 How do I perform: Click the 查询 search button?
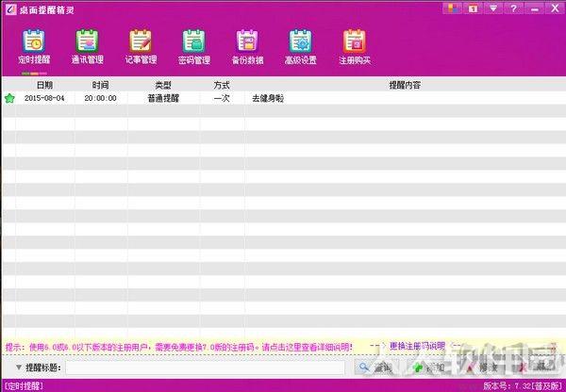tap(375, 367)
